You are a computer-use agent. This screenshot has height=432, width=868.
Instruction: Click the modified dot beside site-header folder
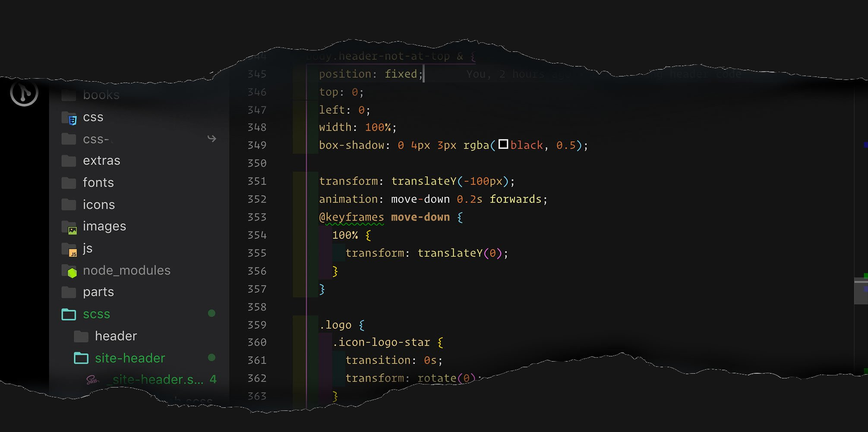[x=211, y=357]
